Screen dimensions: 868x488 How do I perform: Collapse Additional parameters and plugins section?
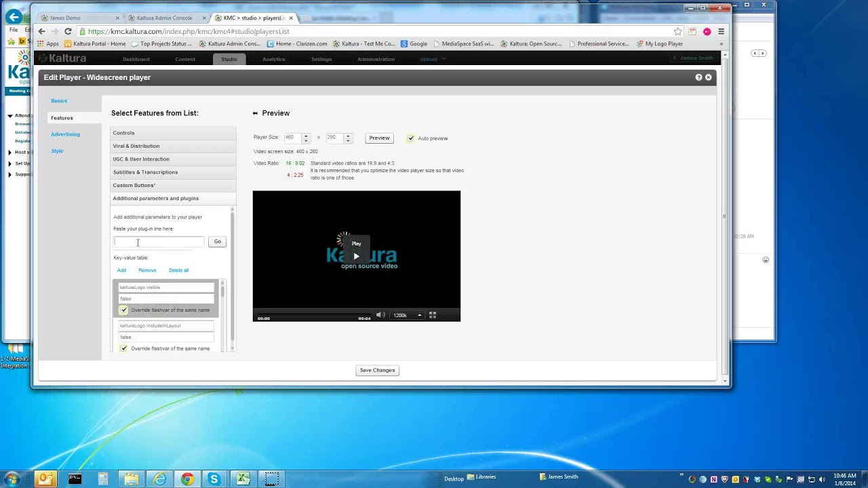coord(173,198)
